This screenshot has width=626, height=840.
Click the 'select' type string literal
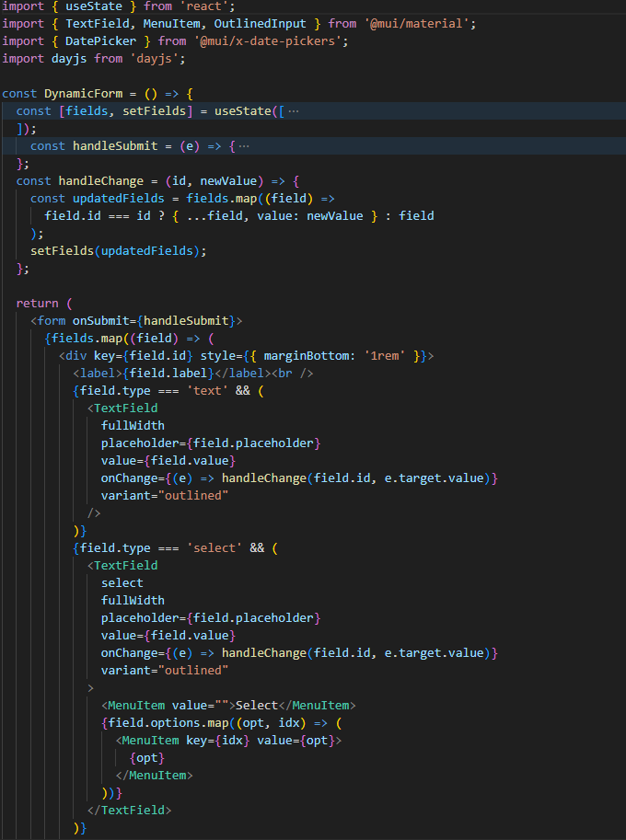(214, 547)
